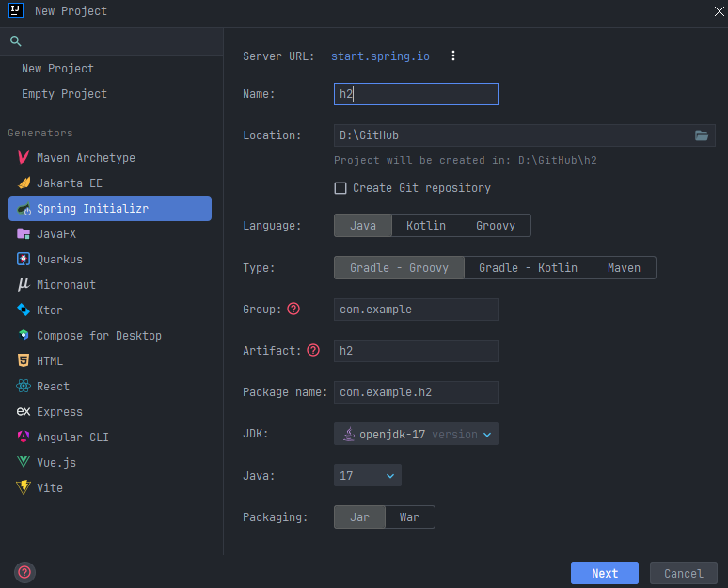
Task: Select the Angular CLI generator
Action: coord(110,437)
